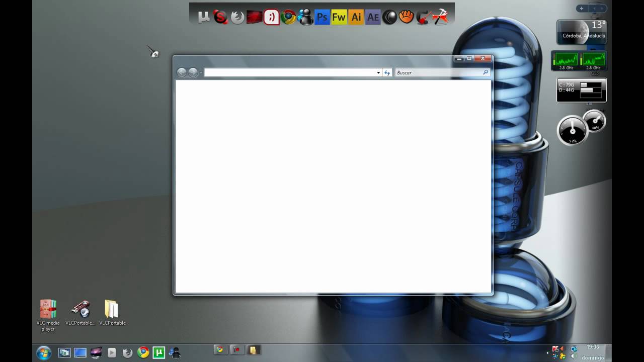
Task: Click the forward arrow in explorer window
Action: click(x=193, y=73)
